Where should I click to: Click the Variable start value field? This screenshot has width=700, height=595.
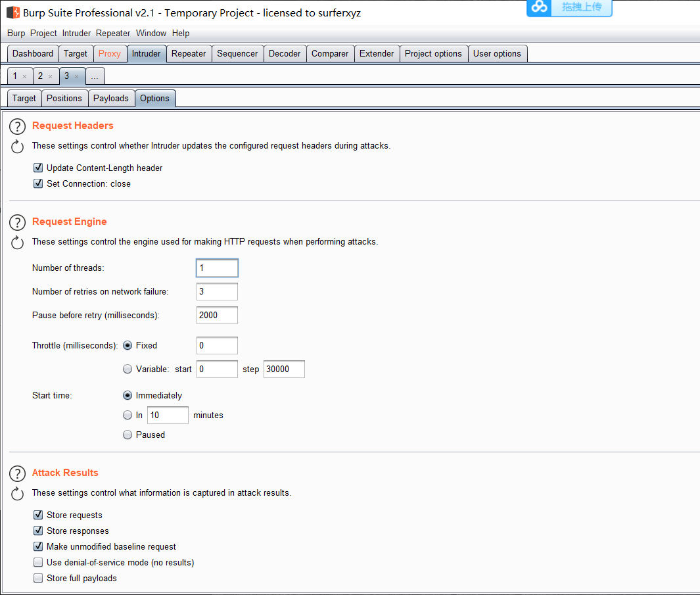pyautogui.click(x=217, y=369)
